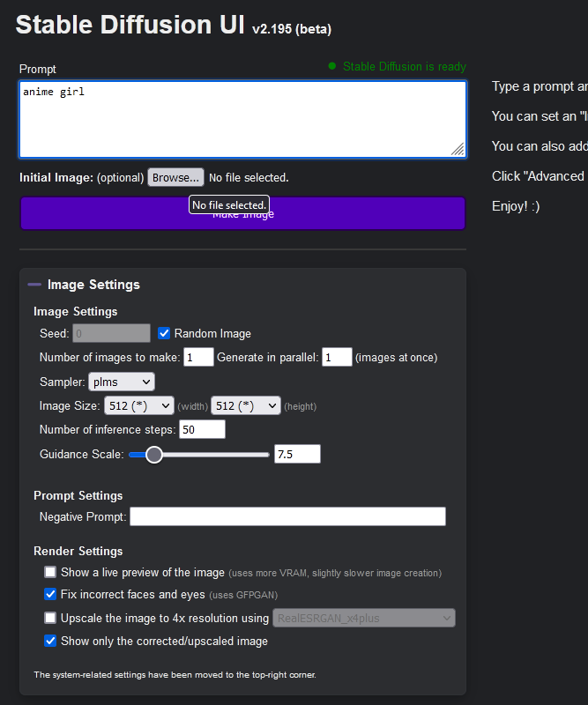The image size is (588, 705).
Task: Click the prompt text area containing 'anime girl'
Action: [x=242, y=120]
